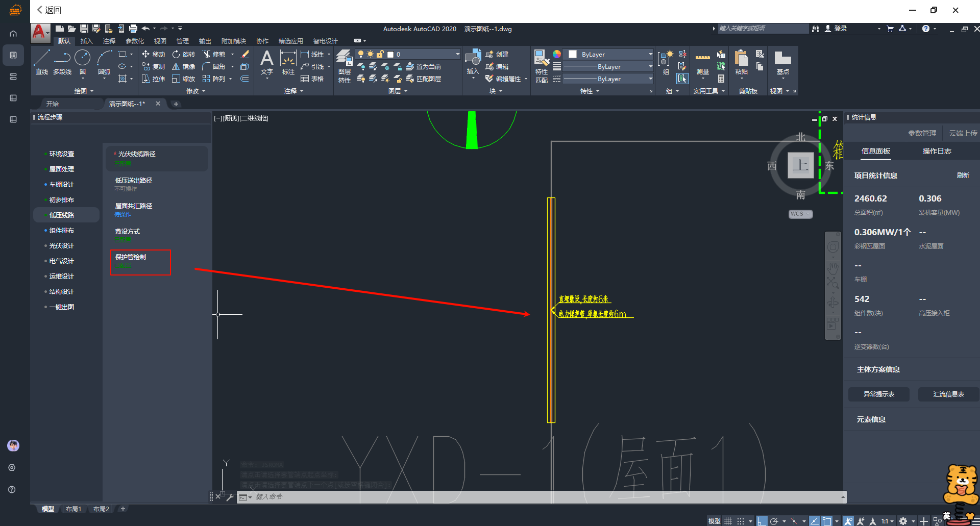Screen dimensions: 980x526
Task: Toggle grid display in the status bar
Action: 728,521
